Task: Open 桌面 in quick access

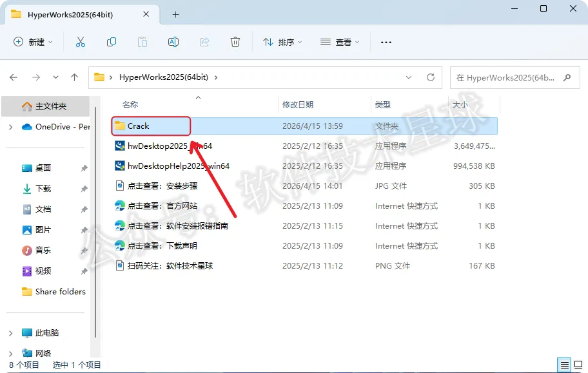Action: [43, 168]
